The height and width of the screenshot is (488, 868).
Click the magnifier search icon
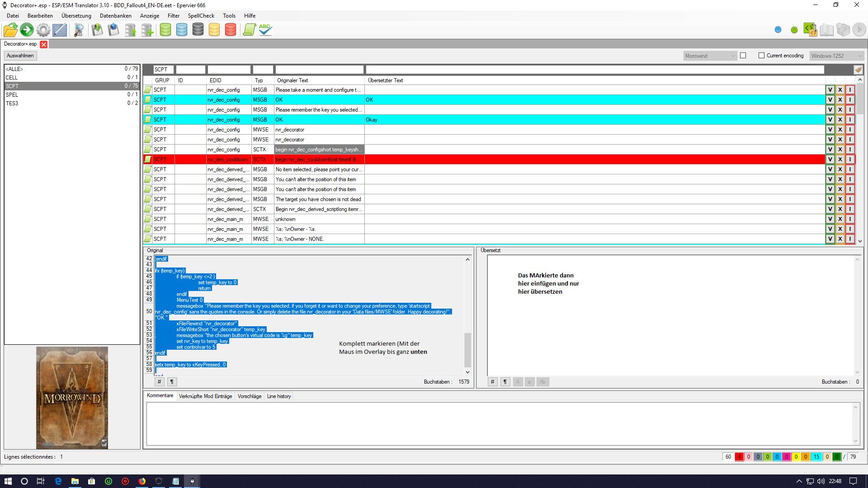tap(79, 30)
